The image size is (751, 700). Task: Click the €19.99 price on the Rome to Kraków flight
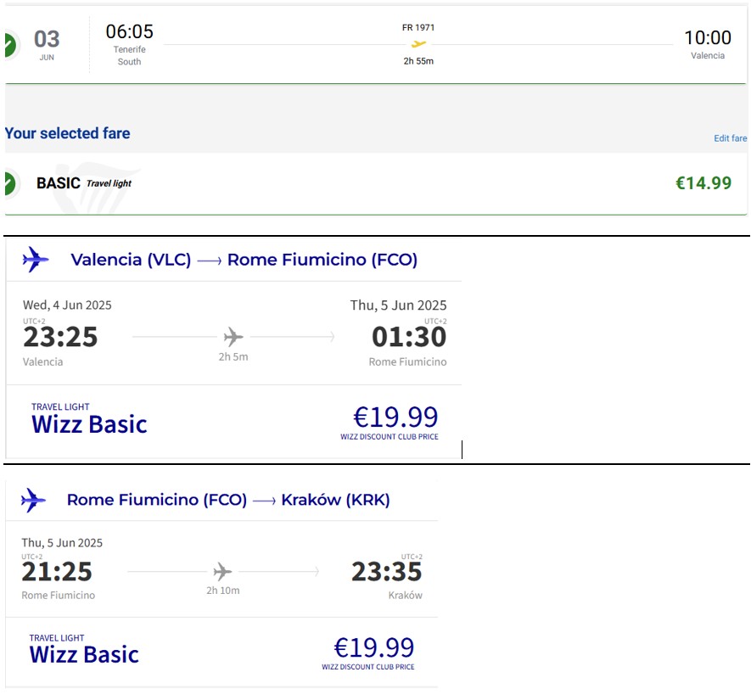[x=373, y=647]
